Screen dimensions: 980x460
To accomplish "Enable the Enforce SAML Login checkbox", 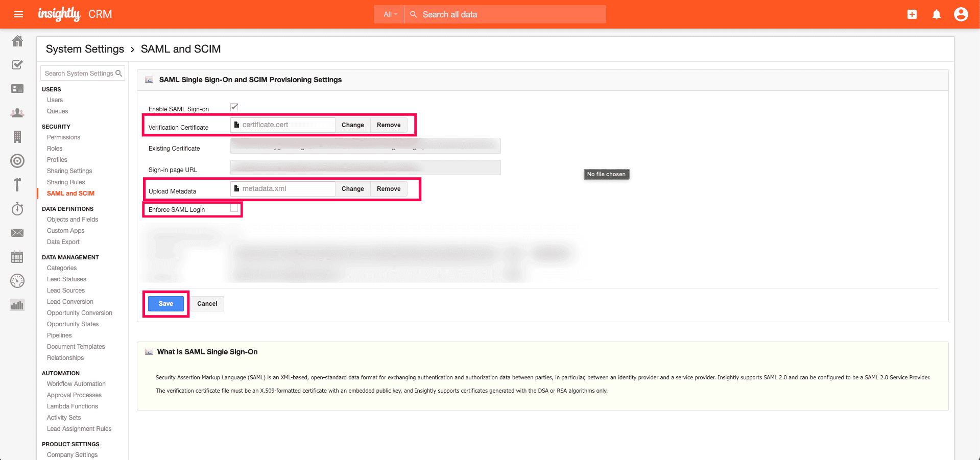I will (x=234, y=208).
